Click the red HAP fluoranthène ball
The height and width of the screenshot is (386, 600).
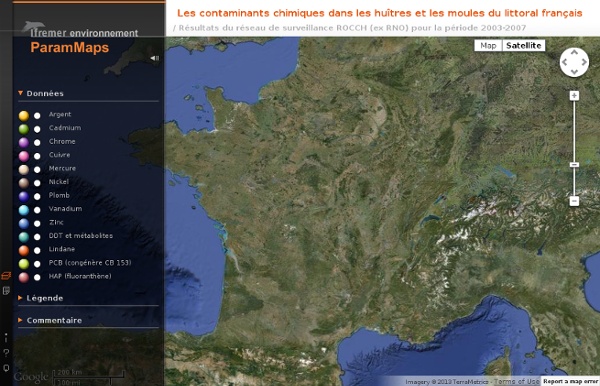[24, 277]
